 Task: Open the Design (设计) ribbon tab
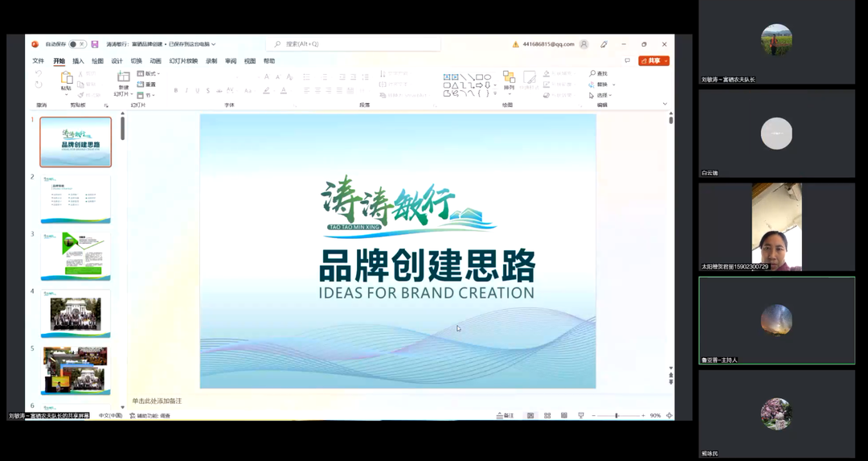tap(117, 61)
